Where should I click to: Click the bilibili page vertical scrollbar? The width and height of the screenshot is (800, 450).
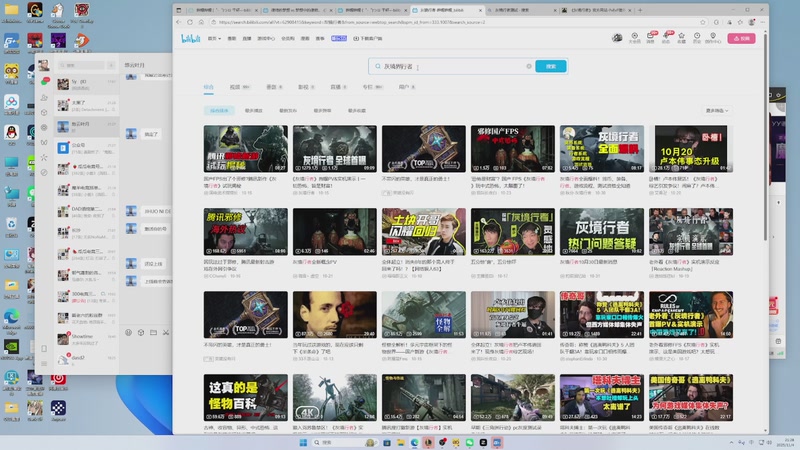coord(765,138)
